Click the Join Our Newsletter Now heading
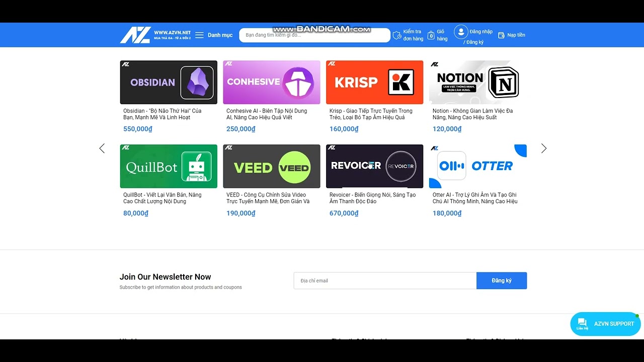The height and width of the screenshot is (362, 644). pos(166,277)
